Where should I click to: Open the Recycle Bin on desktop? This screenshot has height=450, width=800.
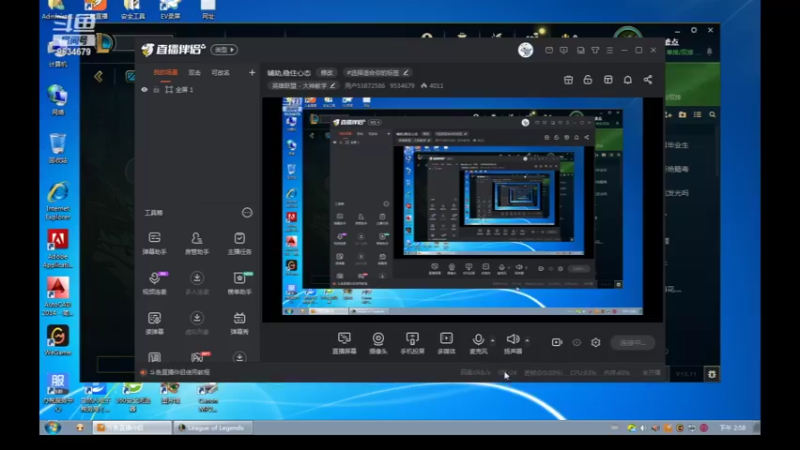(58, 148)
